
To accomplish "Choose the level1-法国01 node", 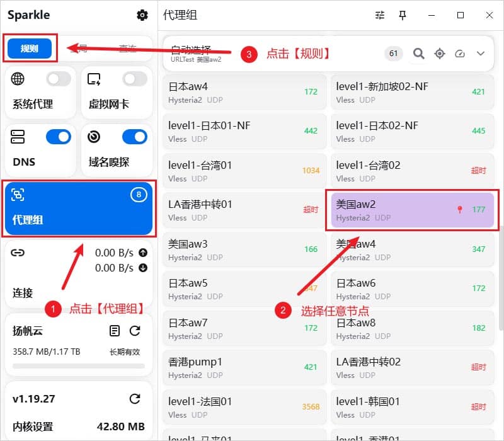I will pyautogui.click(x=244, y=407).
